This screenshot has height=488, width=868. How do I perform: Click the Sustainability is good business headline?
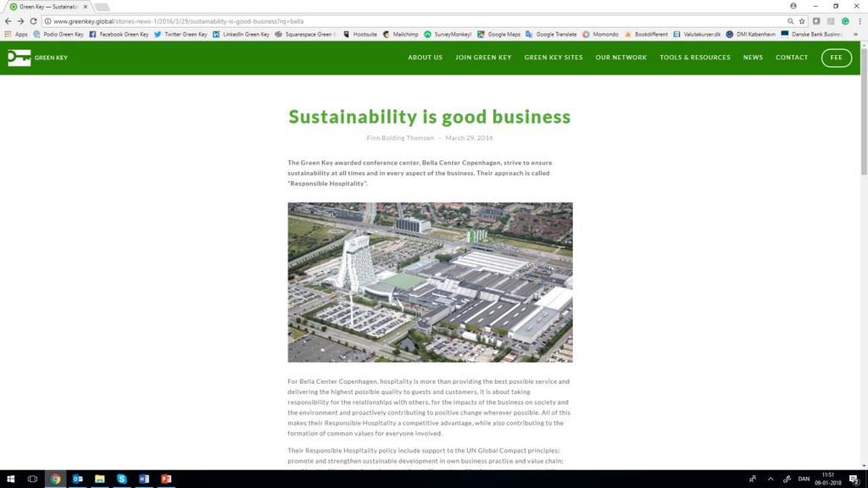coord(430,117)
